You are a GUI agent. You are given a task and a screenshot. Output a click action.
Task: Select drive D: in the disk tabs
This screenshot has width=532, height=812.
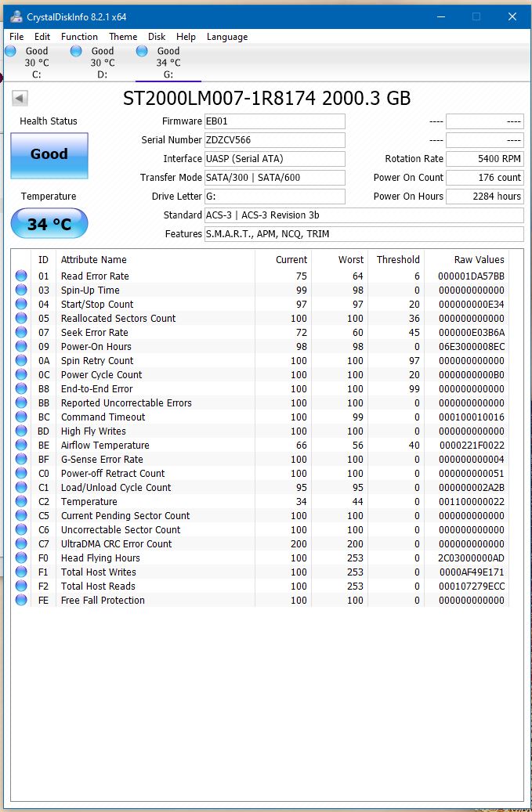tap(103, 63)
